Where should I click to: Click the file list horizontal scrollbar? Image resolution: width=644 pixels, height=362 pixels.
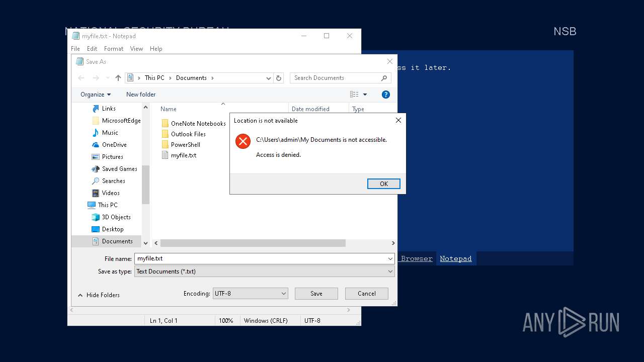coord(253,243)
